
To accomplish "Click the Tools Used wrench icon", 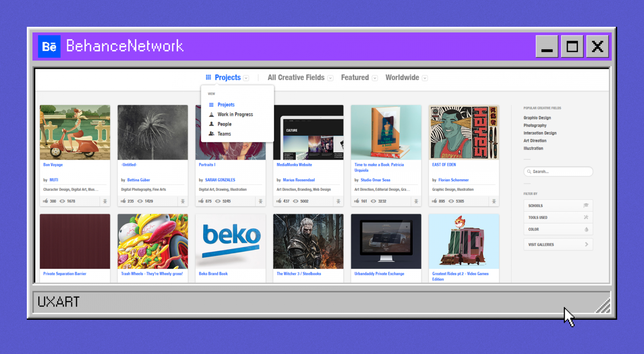I will 586,217.
